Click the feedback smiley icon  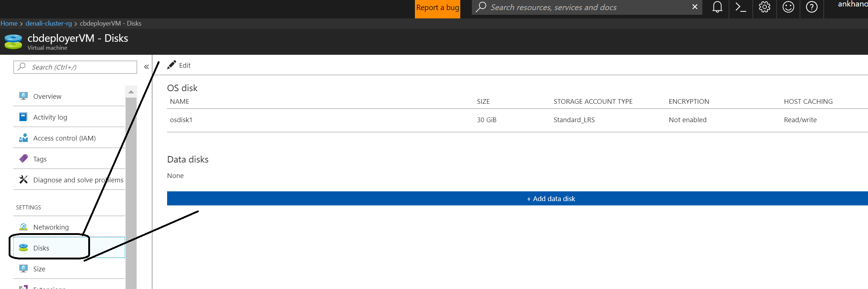point(788,7)
